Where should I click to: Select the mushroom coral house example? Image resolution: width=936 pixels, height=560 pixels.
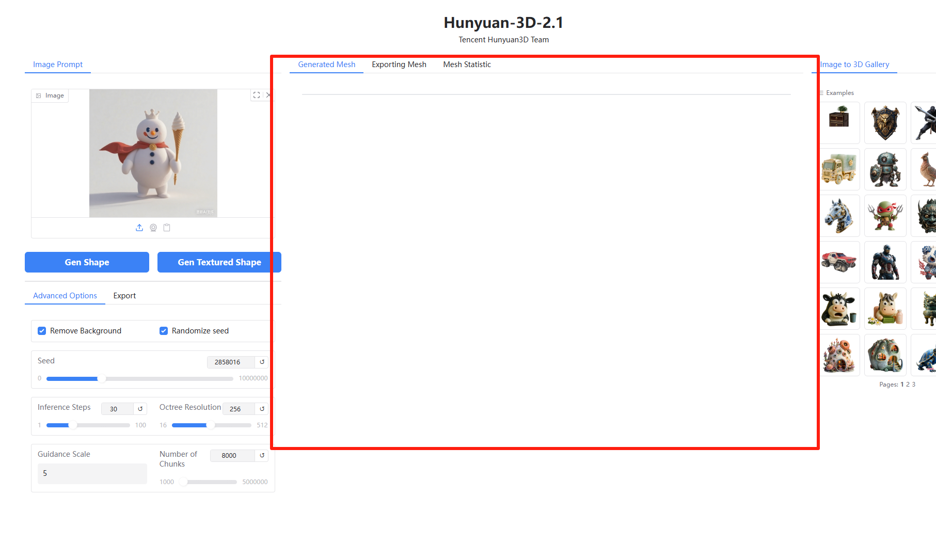[x=839, y=355]
